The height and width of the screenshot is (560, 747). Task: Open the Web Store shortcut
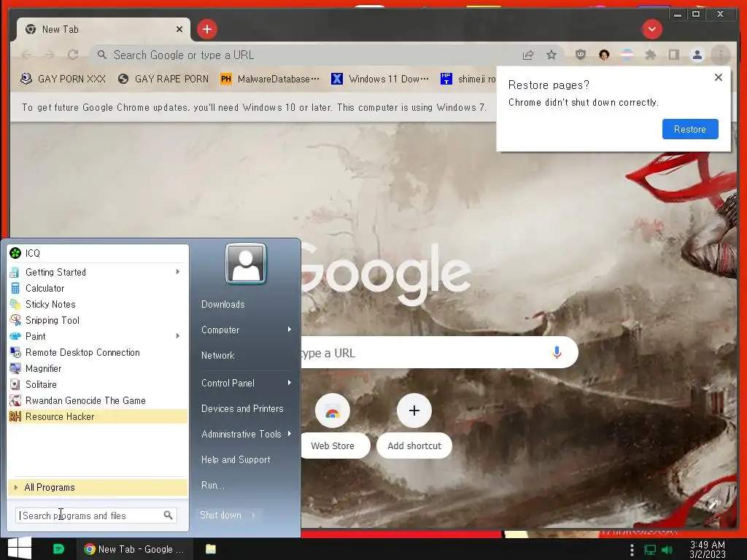pyautogui.click(x=333, y=425)
